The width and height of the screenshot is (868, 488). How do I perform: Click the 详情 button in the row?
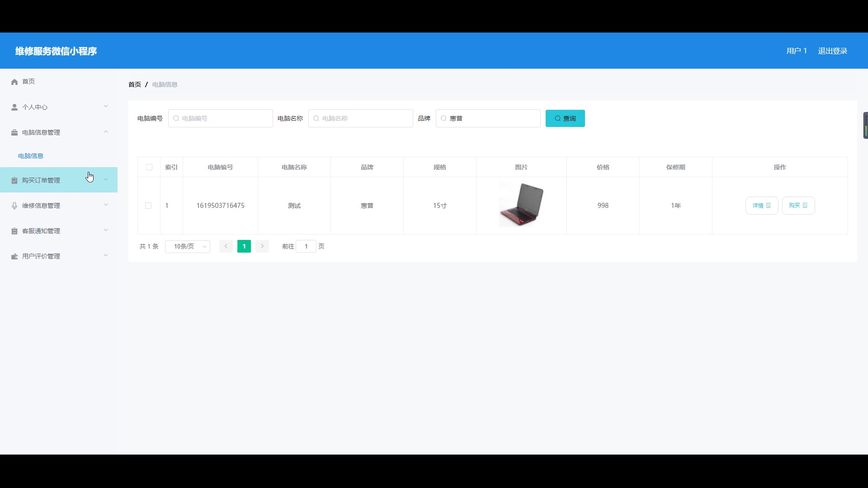(x=761, y=206)
